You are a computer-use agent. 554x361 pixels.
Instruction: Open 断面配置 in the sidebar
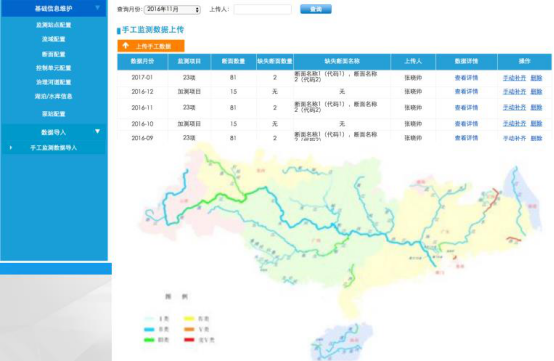(x=54, y=54)
